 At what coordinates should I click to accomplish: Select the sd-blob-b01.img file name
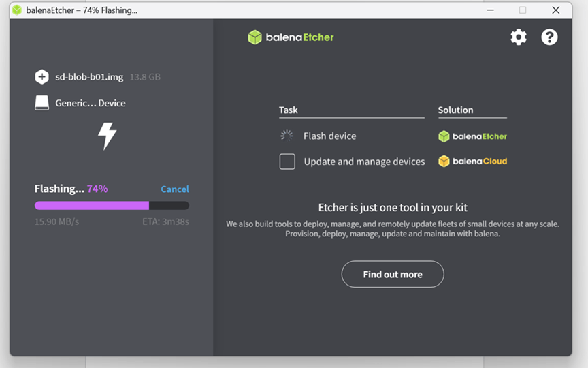89,77
